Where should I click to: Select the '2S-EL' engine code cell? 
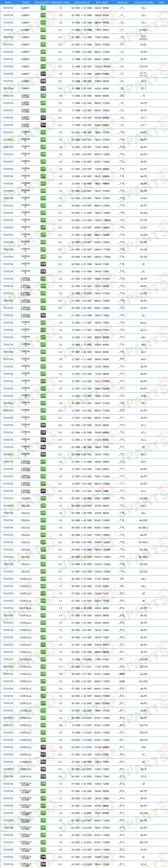(144, 45)
